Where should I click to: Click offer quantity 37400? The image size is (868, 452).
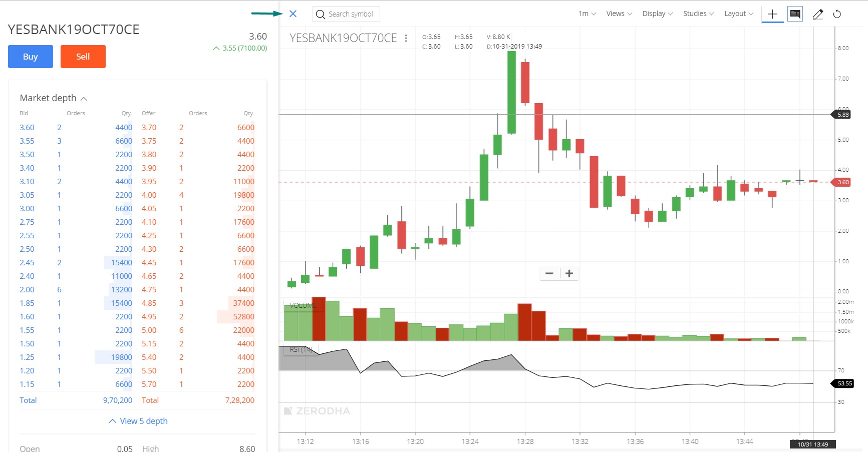(x=243, y=303)
